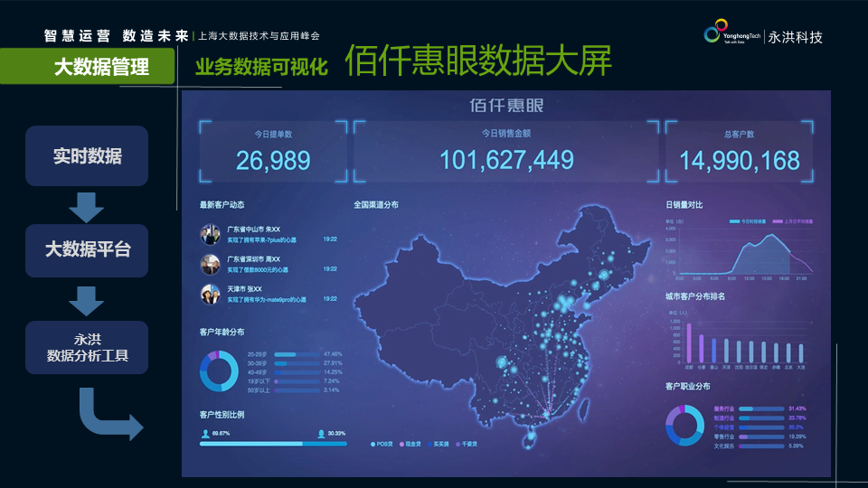Click the 今日销售金额 value 101,627,449

pos(506,160)
